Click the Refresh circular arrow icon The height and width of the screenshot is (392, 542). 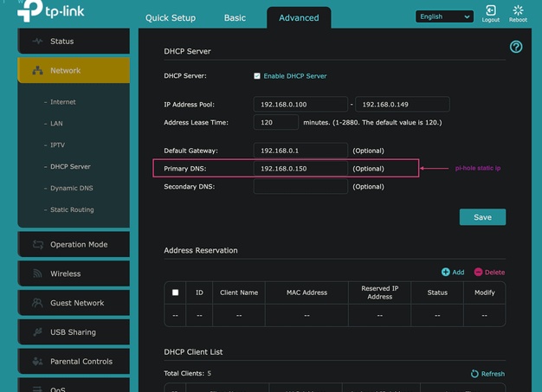point(474,374)
